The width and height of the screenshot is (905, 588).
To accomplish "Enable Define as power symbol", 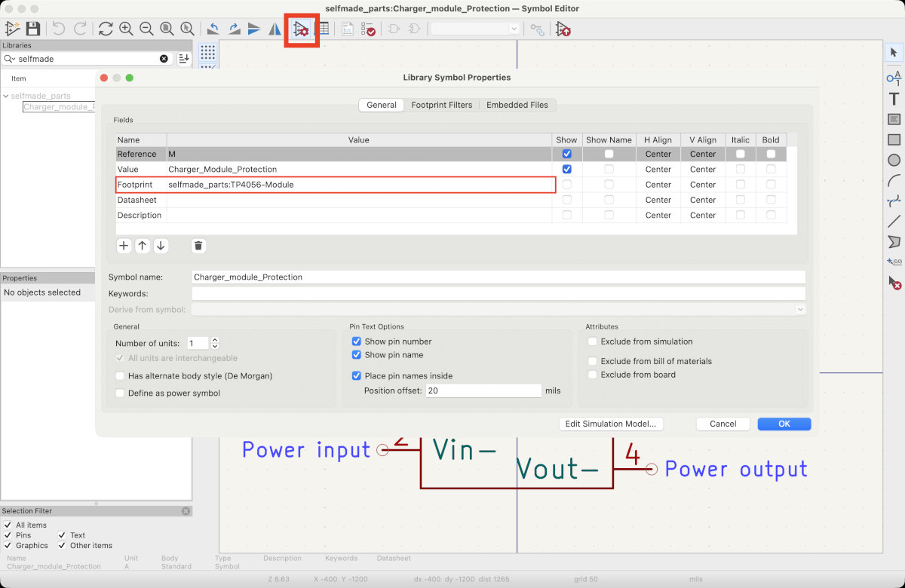I will click(x=120, y=393).
